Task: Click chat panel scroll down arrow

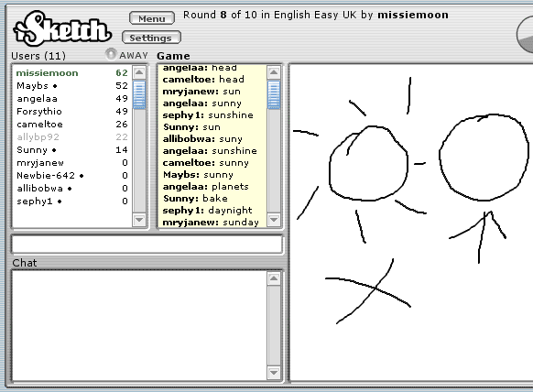Action: point(274,373)
